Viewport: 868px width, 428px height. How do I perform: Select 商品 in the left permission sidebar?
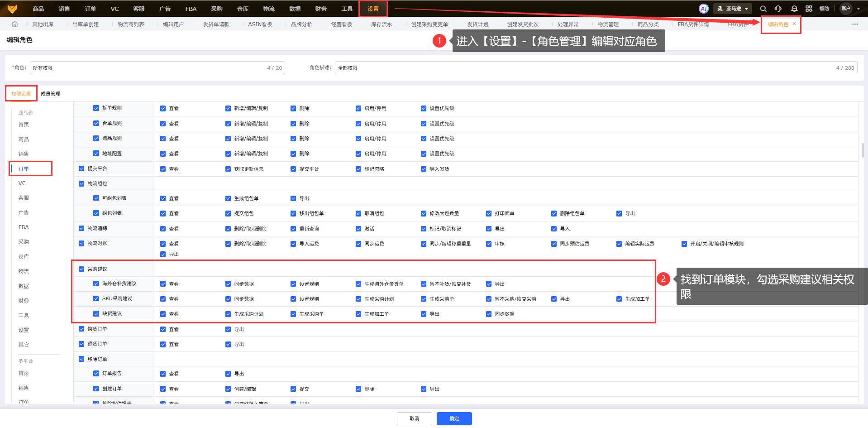[24, 139]
